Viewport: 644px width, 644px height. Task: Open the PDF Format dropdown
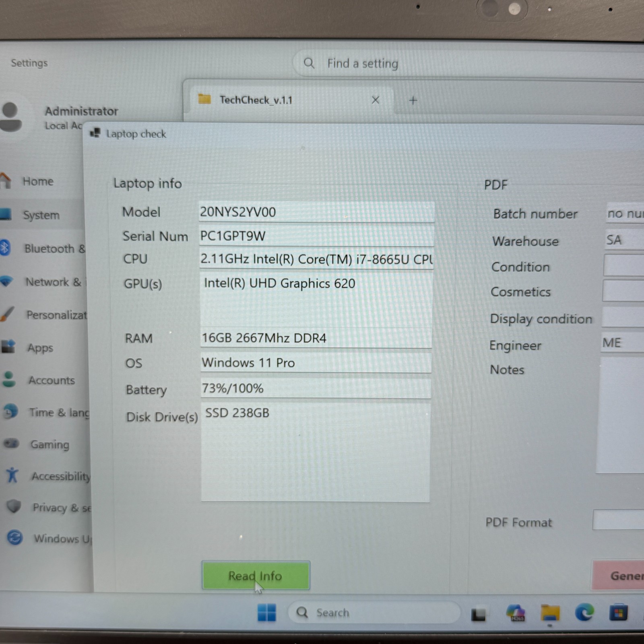click(x=618, y=520)
